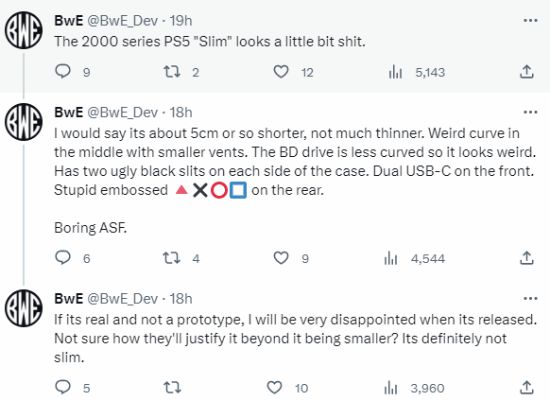Open BwE profile avatar on second tweet
Screen dimensions: 550x401
24,122
